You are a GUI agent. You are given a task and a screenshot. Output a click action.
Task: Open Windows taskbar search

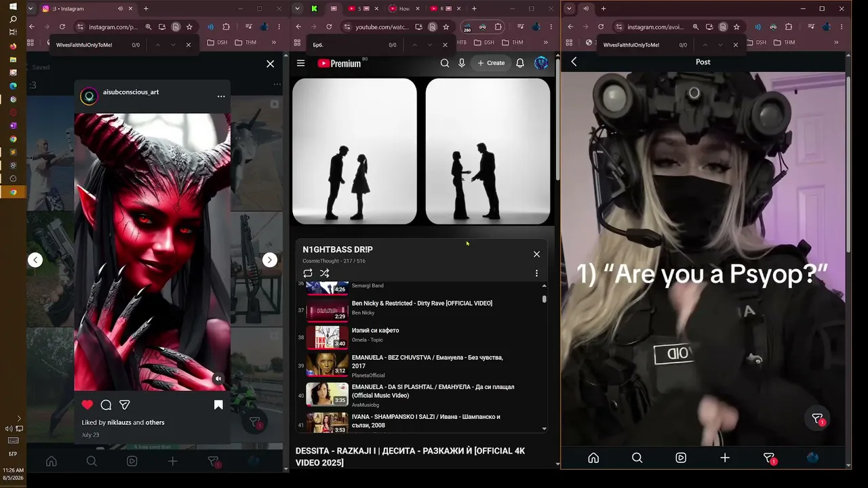(13, 20)
